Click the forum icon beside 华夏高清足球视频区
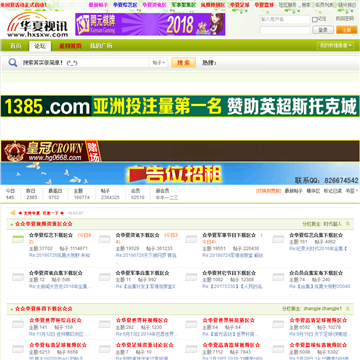360x360 pixels. (278, 324)
